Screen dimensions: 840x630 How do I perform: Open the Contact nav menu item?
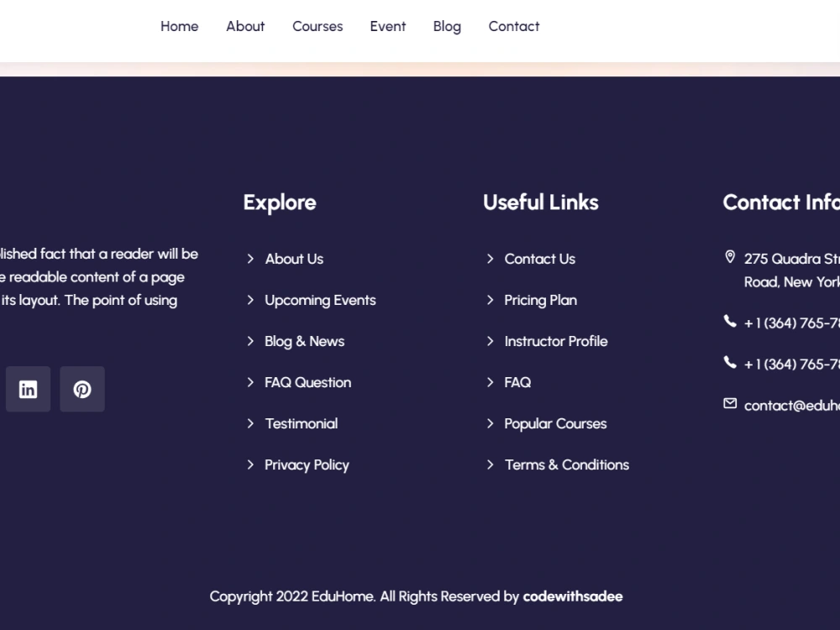pos(514,26)
